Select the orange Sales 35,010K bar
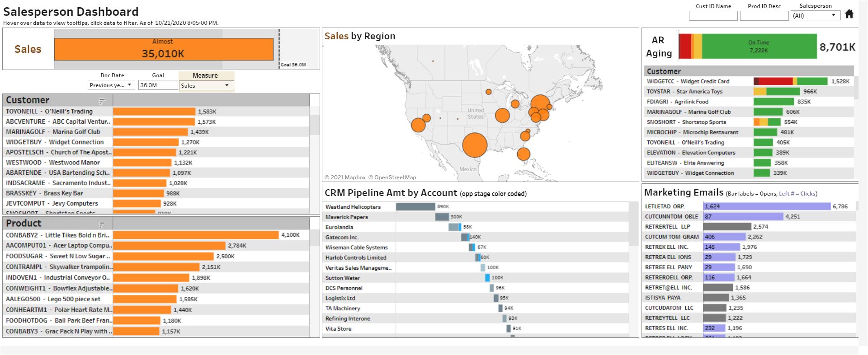Viewport: 868px width, 355px height. pyautogui.click(x=164, y=49)
